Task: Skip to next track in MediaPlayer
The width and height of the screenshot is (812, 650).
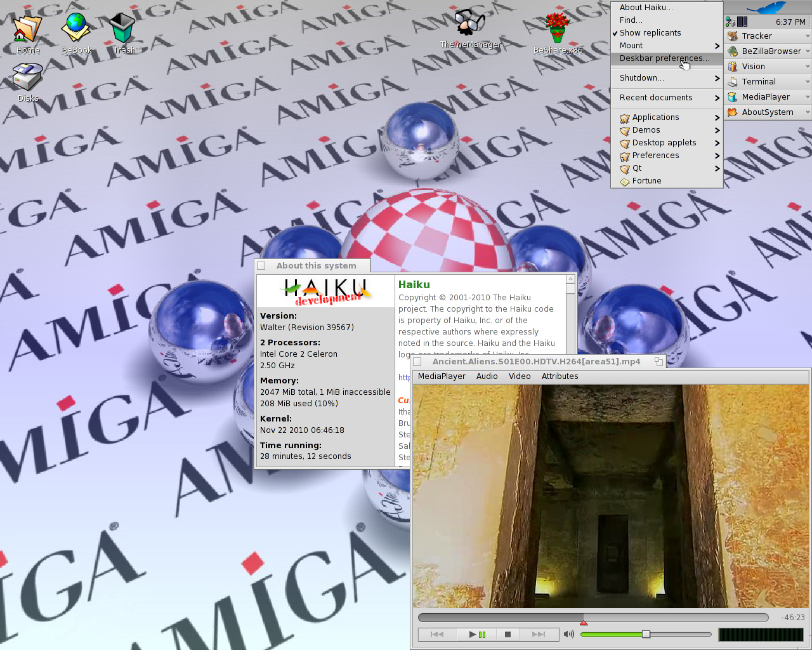Action: [x=539, y=634]
